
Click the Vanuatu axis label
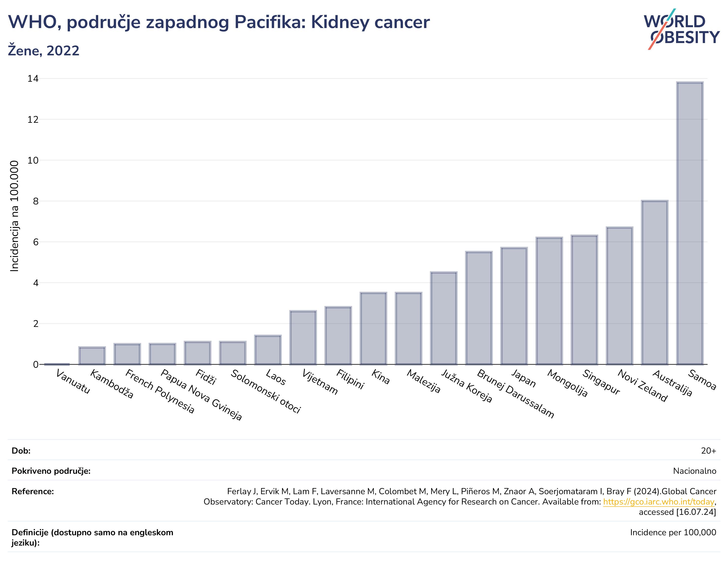pyautogui.click(x=73, y=382)
